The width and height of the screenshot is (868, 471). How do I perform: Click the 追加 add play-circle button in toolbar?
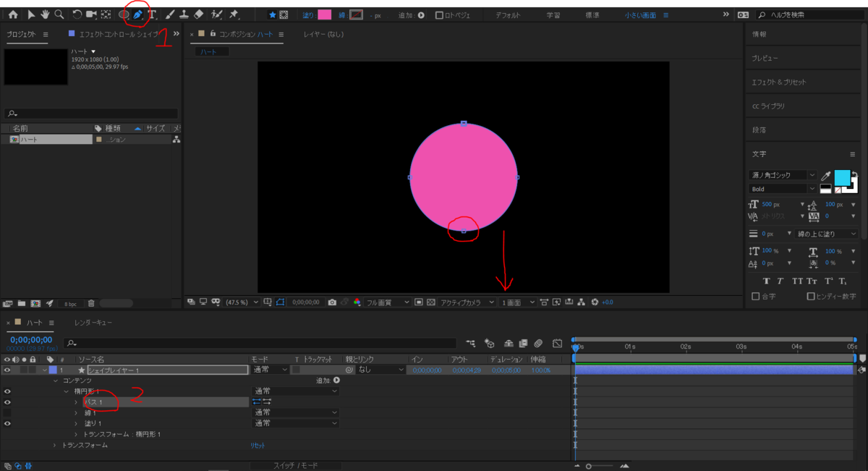coord(421,15)
